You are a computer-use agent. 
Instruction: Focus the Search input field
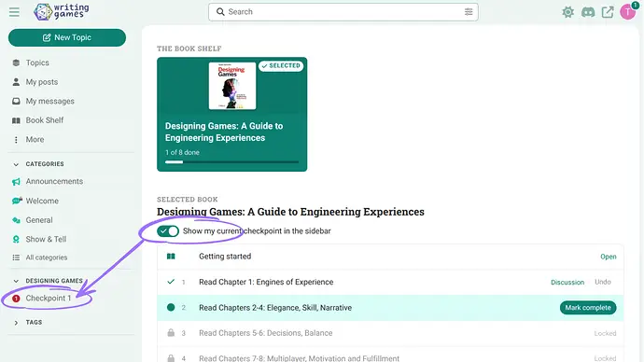point(343,12)
